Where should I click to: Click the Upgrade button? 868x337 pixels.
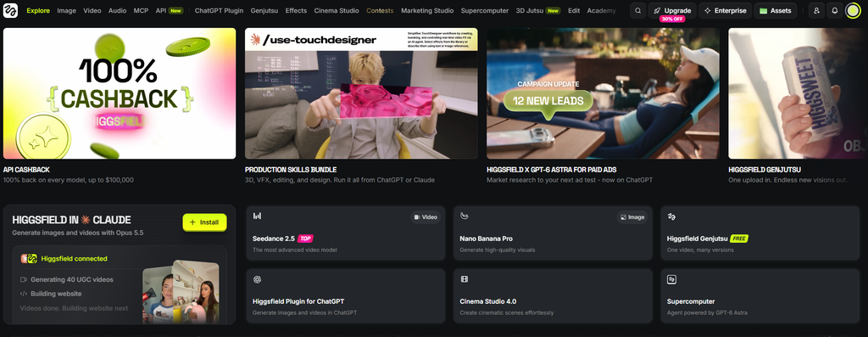click(672, 10)
